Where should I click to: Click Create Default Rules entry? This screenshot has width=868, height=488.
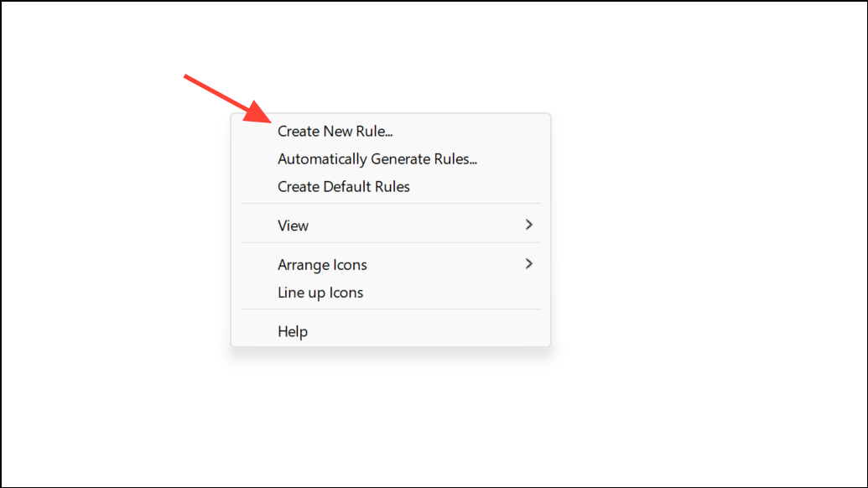pos(391,186)
